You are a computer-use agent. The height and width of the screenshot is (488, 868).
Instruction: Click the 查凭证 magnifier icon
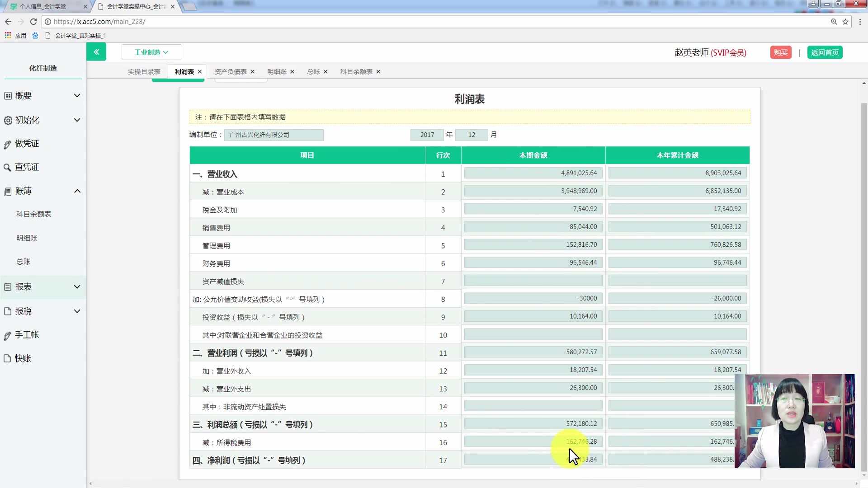[x=7, y=167]
